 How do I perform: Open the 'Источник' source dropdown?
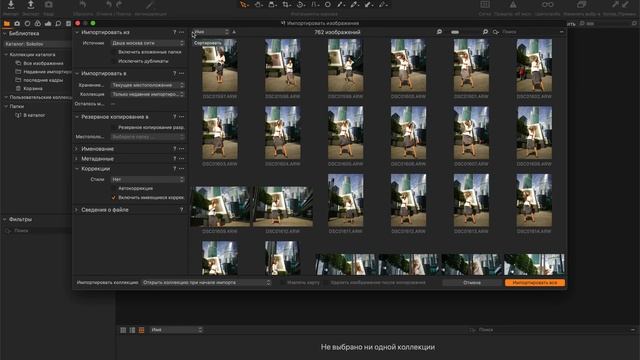pyautogui.click(x=148, y=43)
